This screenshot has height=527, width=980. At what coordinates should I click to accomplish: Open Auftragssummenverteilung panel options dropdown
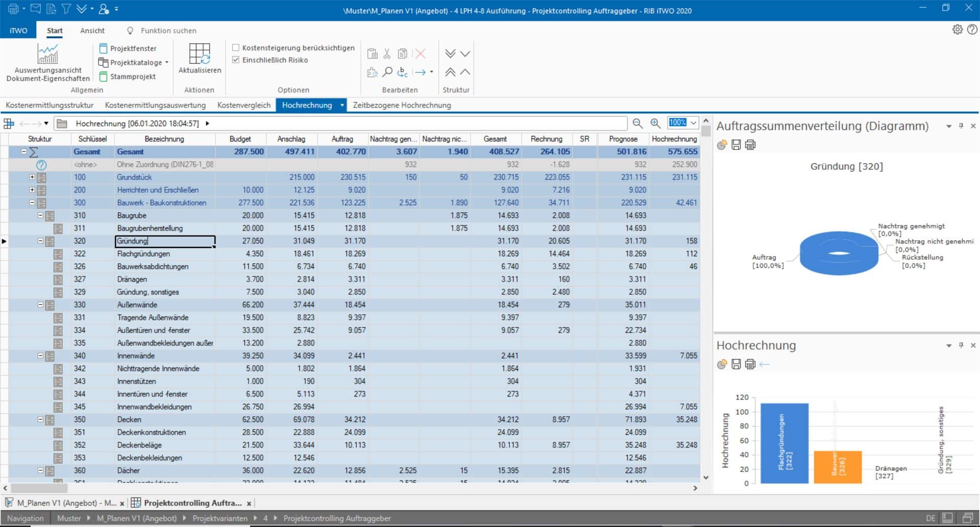pyautogui.click(x=949, y=126)
